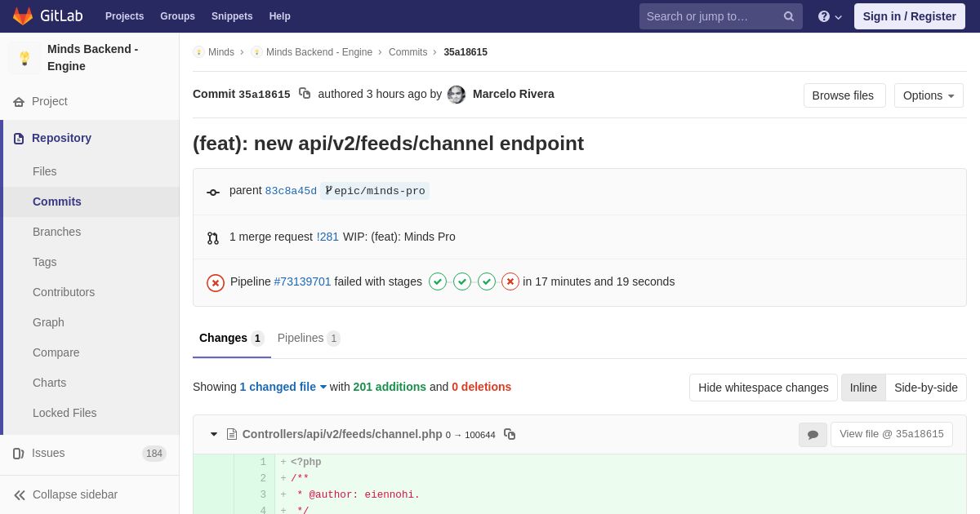
Task: Click the Minds Backend - Engine lightbulb avatar
Action: pyautogui.click(x=24, y=58)
